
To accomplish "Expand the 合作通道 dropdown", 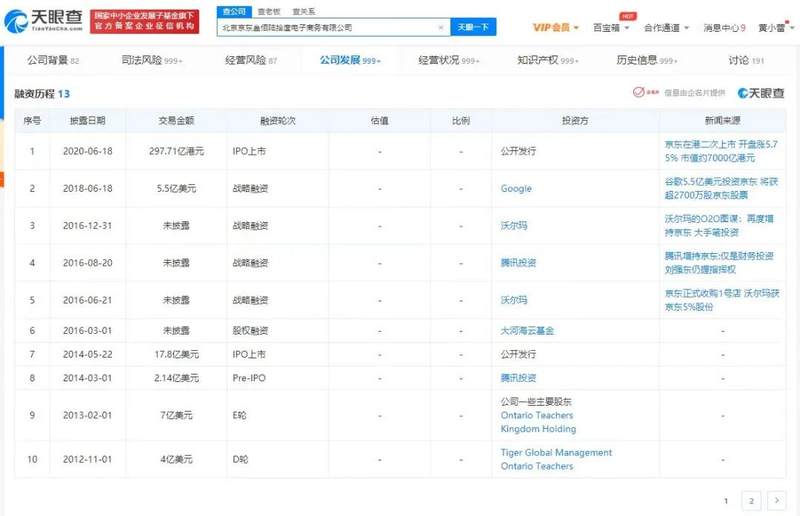I will pyautogui.click(x=666, y=28).
